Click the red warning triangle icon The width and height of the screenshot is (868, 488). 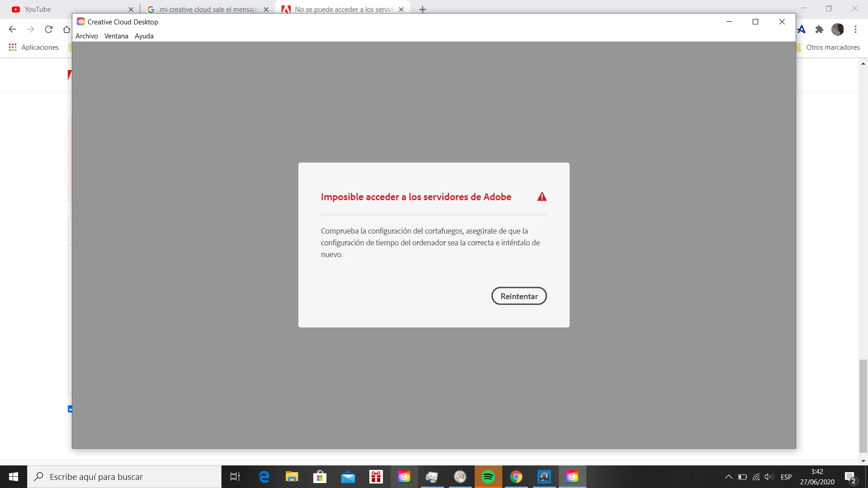(x=542, y=197)
